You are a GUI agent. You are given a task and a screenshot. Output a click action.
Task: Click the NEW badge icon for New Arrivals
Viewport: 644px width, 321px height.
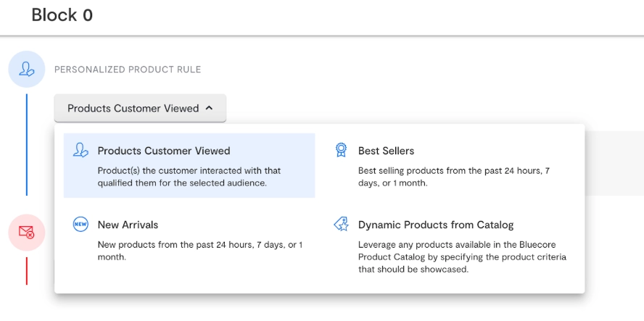[80, 225]
